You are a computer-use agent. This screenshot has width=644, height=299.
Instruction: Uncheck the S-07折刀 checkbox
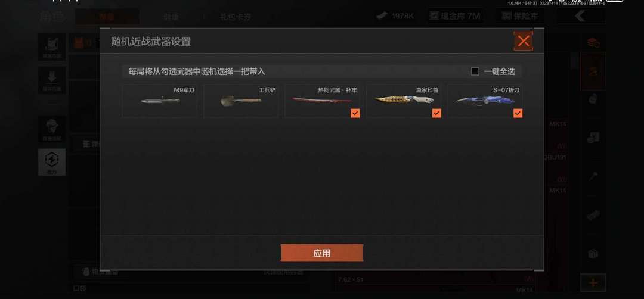click(x=518, y=113)
